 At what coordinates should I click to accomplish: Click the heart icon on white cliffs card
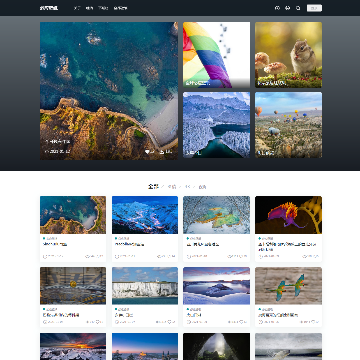point(169,322)
